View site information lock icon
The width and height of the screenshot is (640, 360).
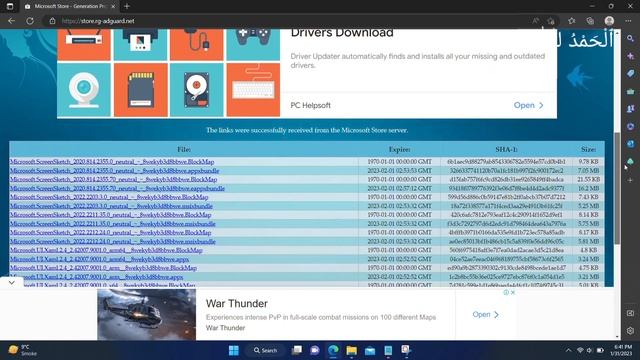52,21
